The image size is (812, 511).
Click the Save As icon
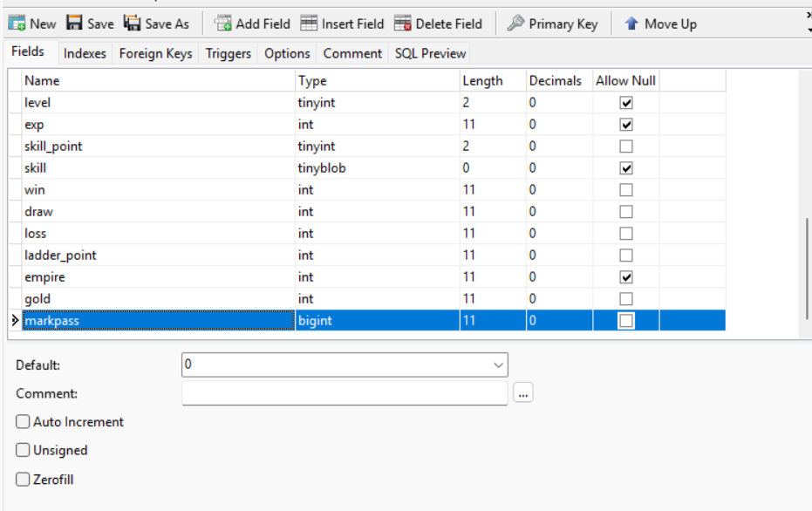pyautogui.click(x=132, y=24)
